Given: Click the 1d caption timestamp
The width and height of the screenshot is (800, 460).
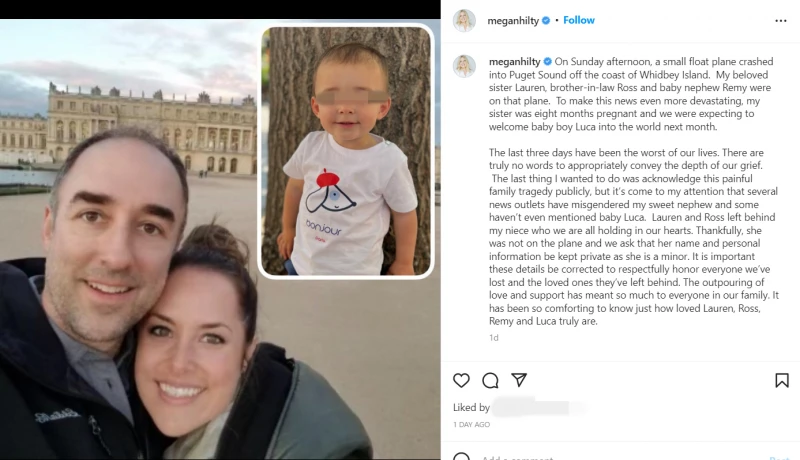Looking at the screenshot, I should click(x=493, y=338).
